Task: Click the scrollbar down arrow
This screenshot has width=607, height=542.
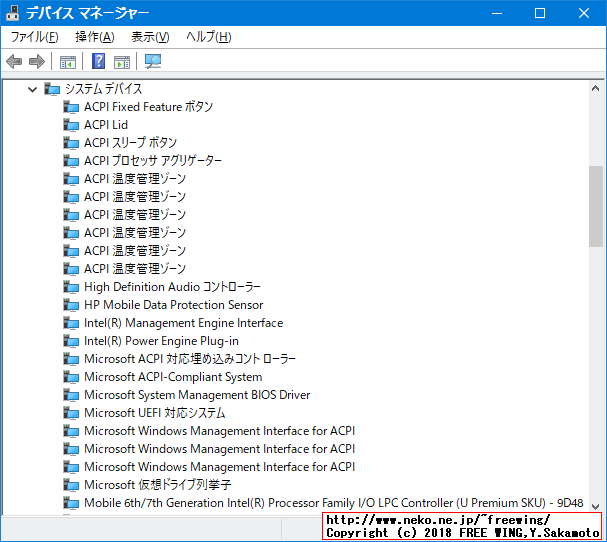Action: pyautogui.click(x=596, y=506)
